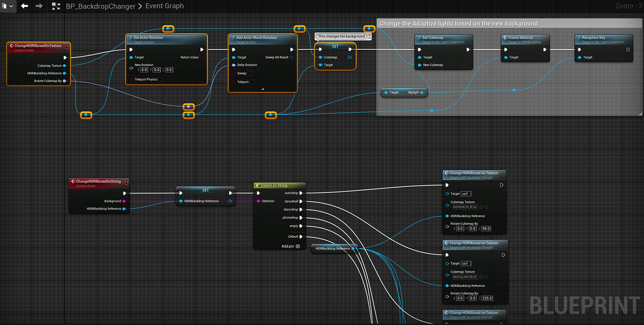Screen dimensions: 644x325
Task: Click the switch icon on the Switch on String node
Action: click(x=258, y=185)
